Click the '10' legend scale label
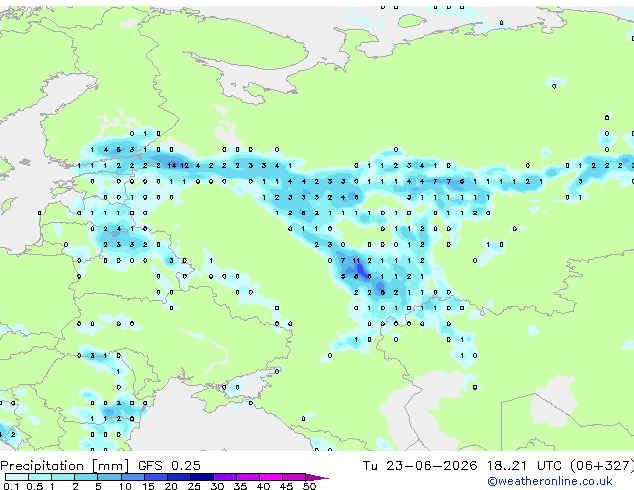This screenshot has height=490, width=634. tap(125, 486)
